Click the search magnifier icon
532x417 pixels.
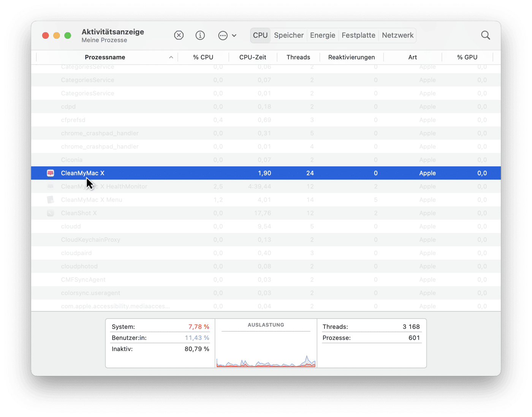click(485, 35)
